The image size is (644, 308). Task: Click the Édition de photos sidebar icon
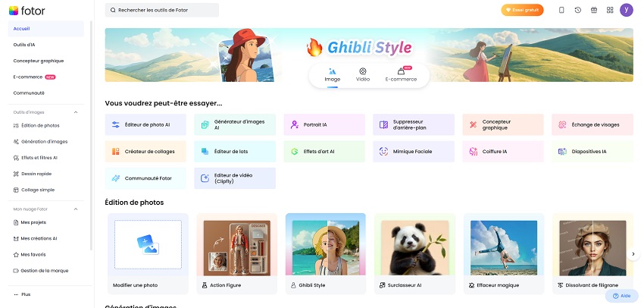click(x=16, y=125)
